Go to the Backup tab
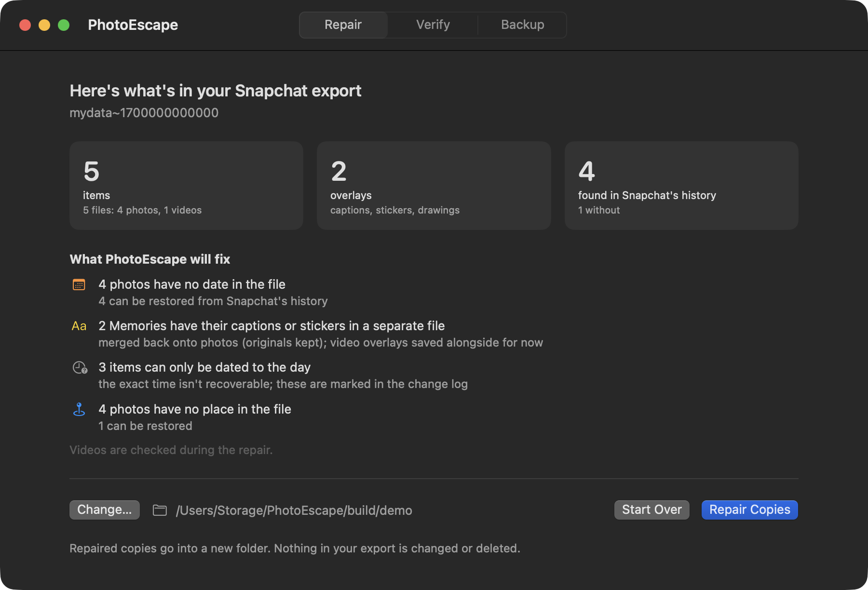Image resolution: width=868 pixels, height=590 pixels. [x=523, y=25]
